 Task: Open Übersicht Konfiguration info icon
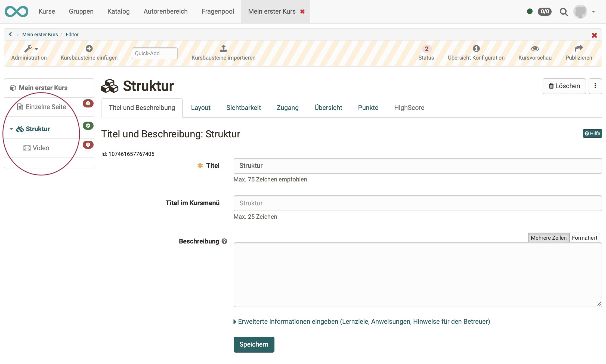[x=476, y=49]
